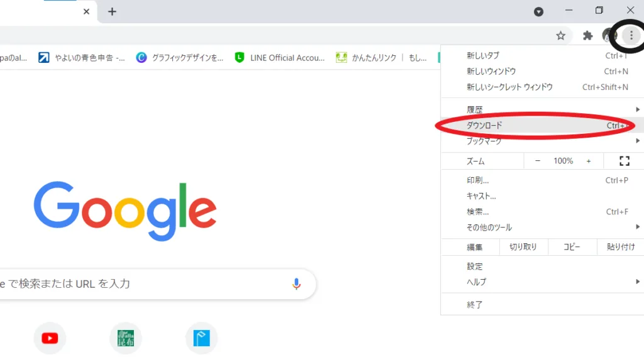Click the new tab plus button
Screen dimensions: 644x362
(112, 11)
